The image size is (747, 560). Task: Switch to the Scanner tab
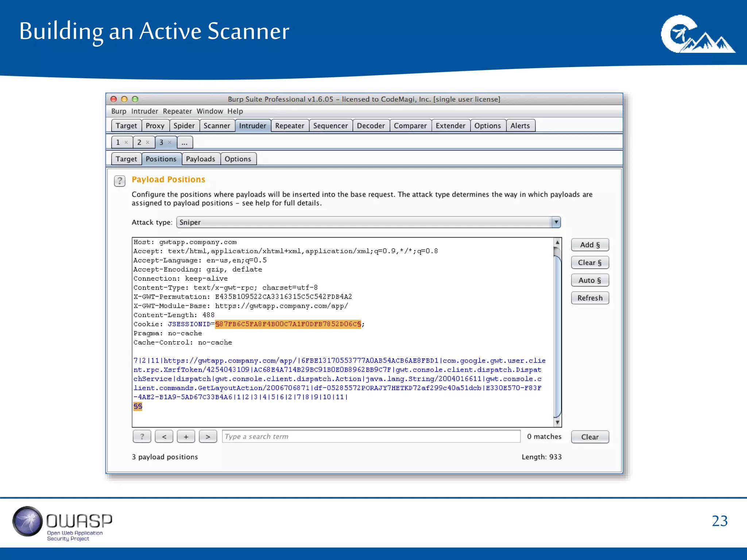point(217,126)
